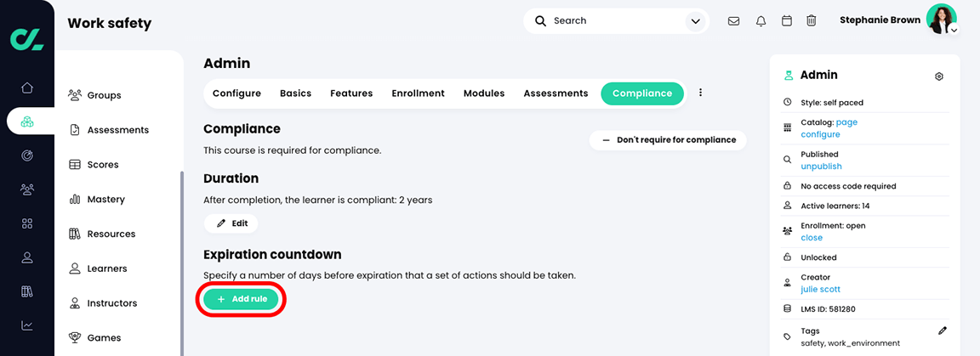Click the Work safety course title

(110, 24)
